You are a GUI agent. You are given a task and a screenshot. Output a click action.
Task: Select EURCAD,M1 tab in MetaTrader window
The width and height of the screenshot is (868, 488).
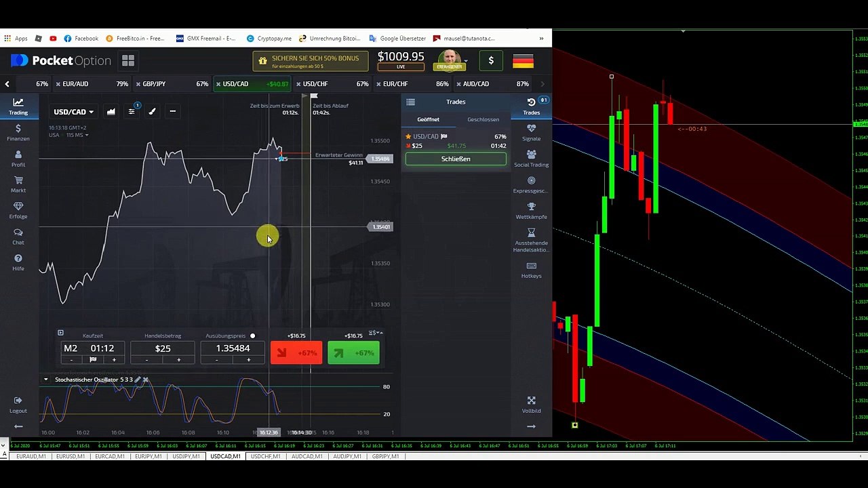click(110, 457)
